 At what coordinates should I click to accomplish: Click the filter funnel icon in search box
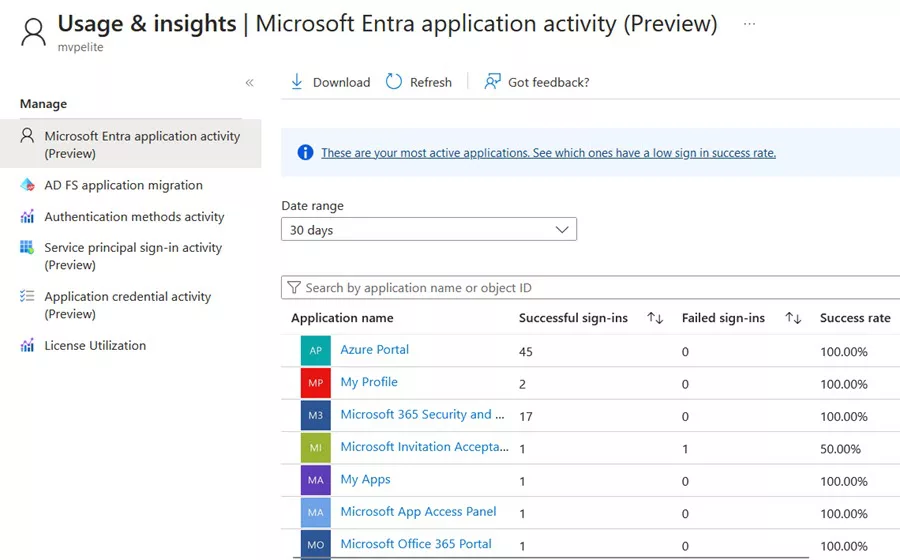[x=294, y=287]
